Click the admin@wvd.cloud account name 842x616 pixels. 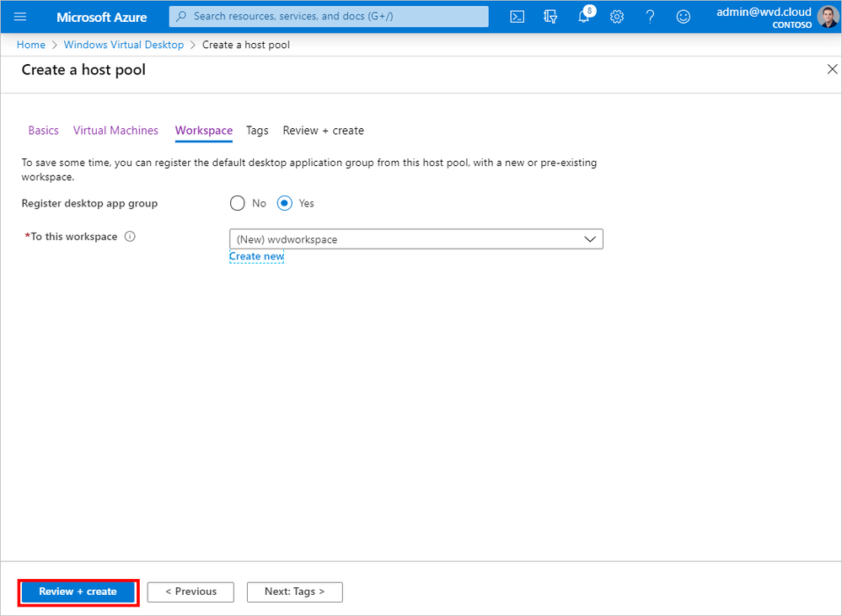click(764, 12)
